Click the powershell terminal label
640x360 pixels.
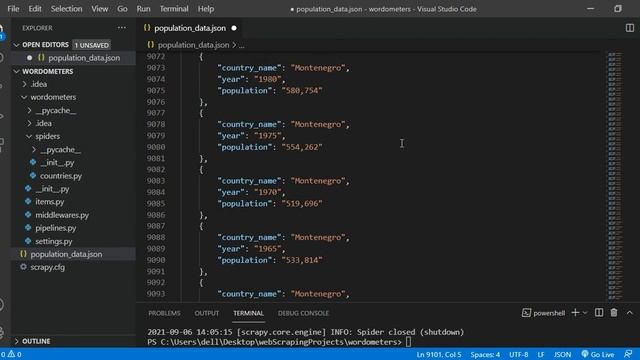click(x=549, y=313)
